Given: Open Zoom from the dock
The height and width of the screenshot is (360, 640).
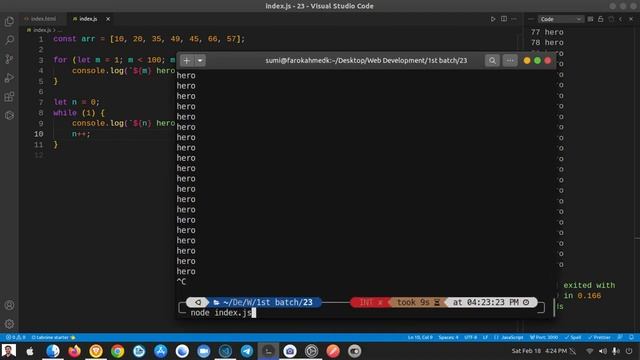Looking at the screenshot, I should coord(204,351).
